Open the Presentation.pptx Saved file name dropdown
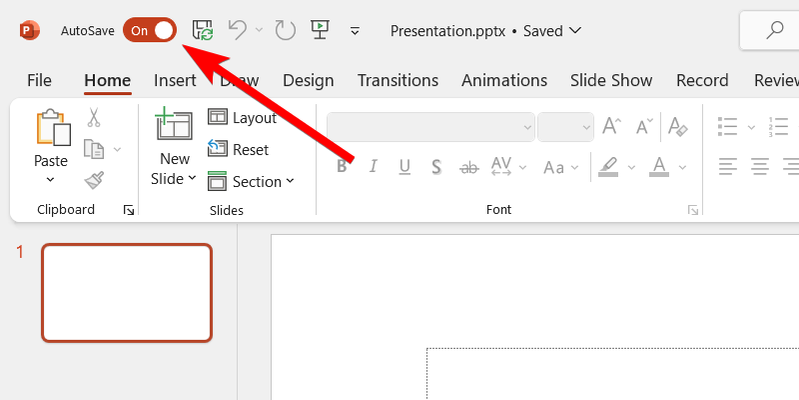Screen dimensions: 799x400 click(486, 31)
